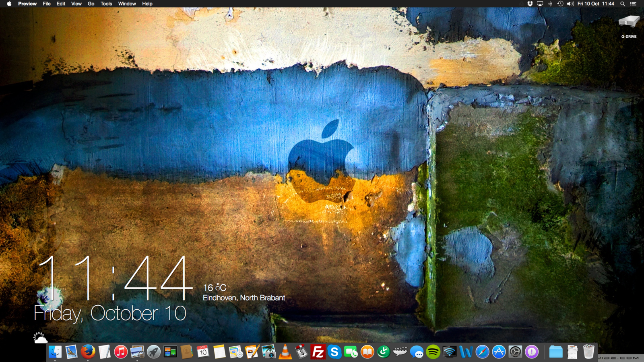Open the yellow Notes app
The image size is (644, 362).
219,352
